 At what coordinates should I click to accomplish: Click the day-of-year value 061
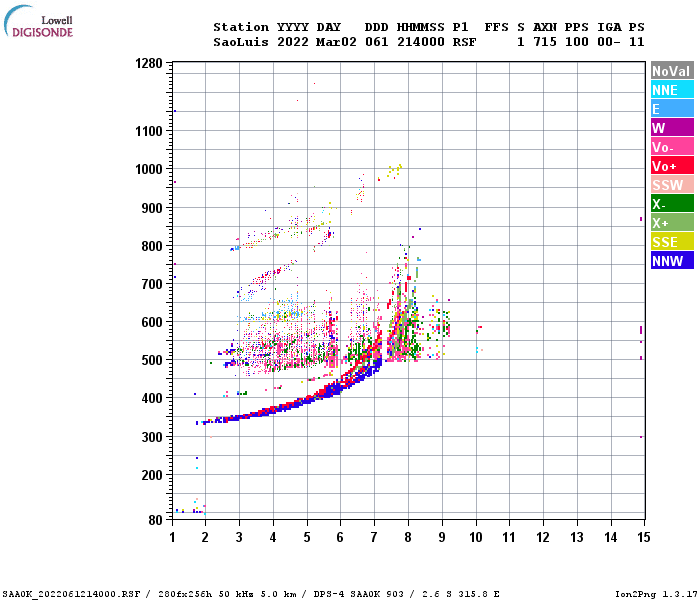pos(376,42)
